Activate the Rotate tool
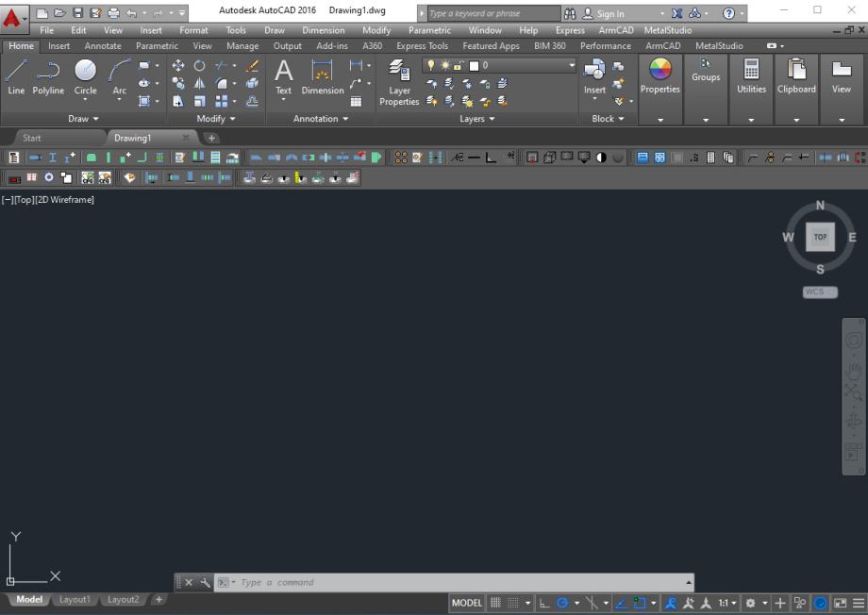 (199, 66)
